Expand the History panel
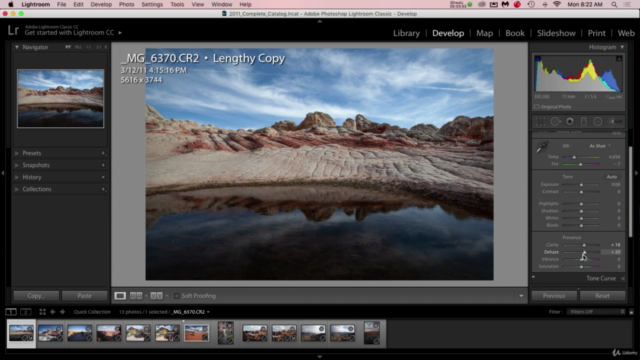 (17, 177)
